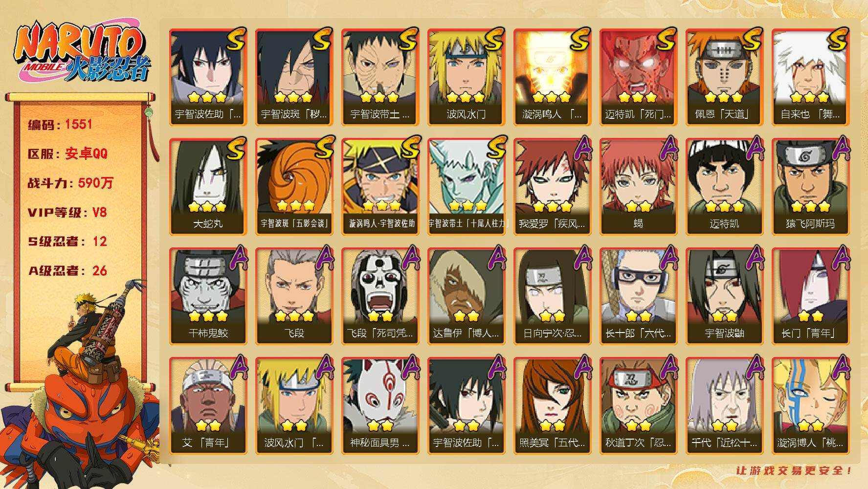The image size is (868, 489).
Task: Open the 宇智波带土「十尾人柱力」card
Action: coord(466,187)
